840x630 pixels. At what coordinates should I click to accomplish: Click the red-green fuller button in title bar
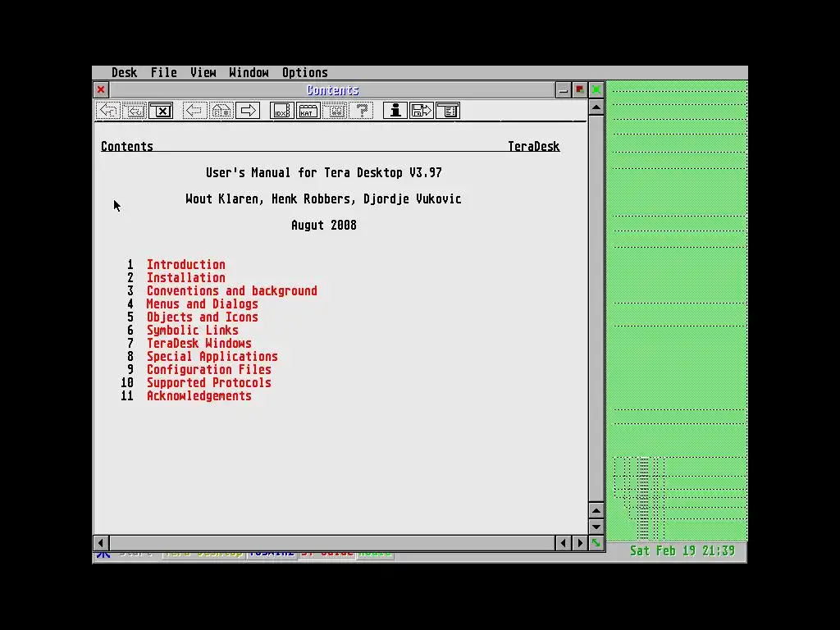[x=580, y=90]
